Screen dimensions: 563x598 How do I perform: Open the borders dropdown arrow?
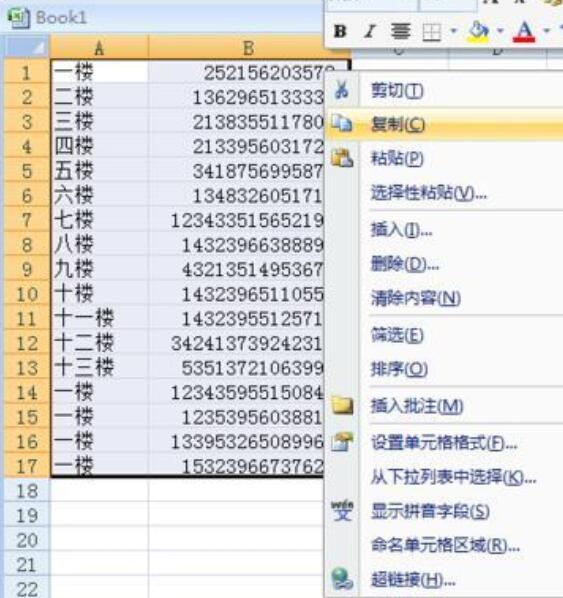click(x=453, y=31)
